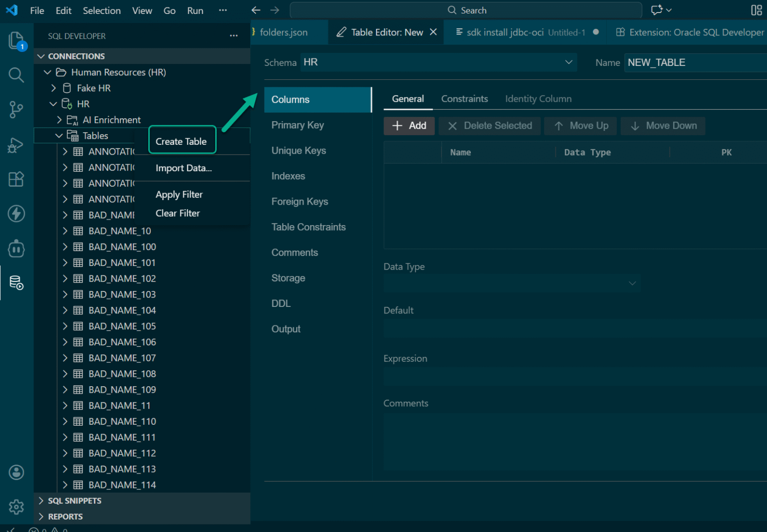Open the Extensions view
Screen dimensions: 767x532
[16, 179]
